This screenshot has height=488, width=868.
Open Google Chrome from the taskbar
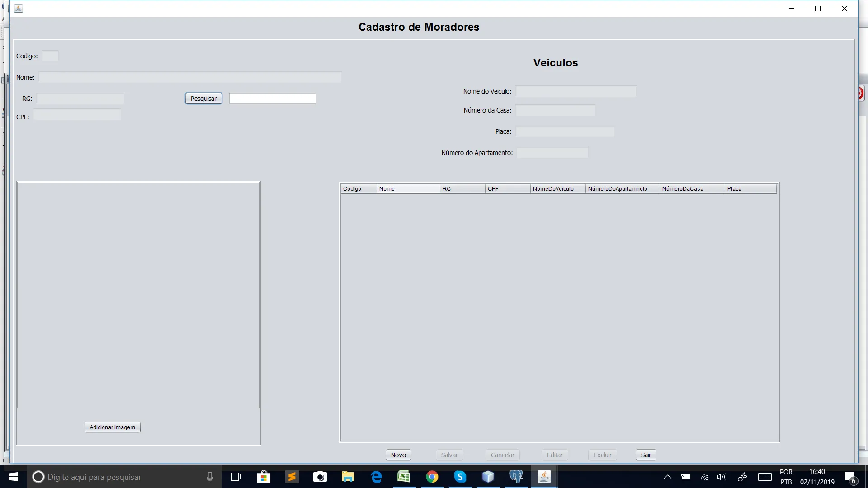[432, 477]
